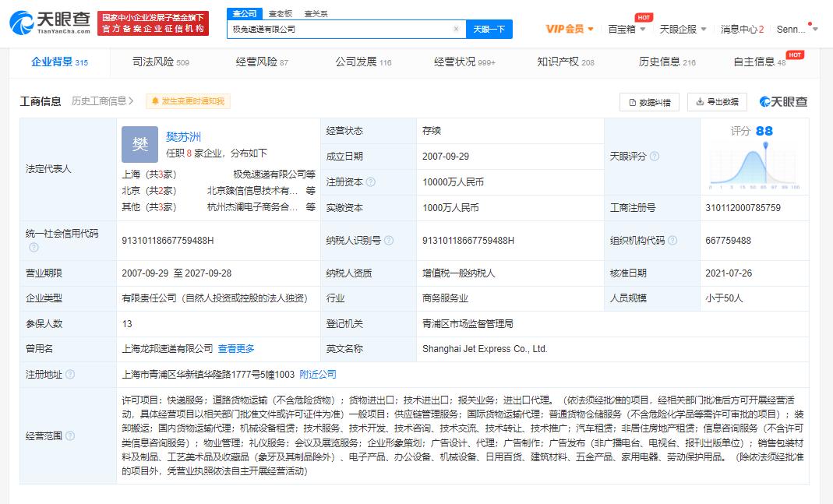
Task: Click the bell icon on 发生变更时通知我
Action: pyautogui.click(x=155, y=100)
